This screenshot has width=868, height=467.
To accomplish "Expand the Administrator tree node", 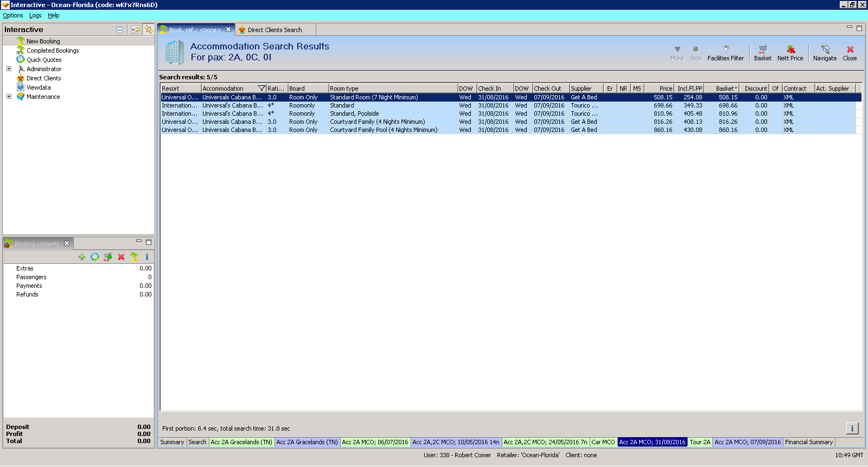I will (x=9, y=69).
